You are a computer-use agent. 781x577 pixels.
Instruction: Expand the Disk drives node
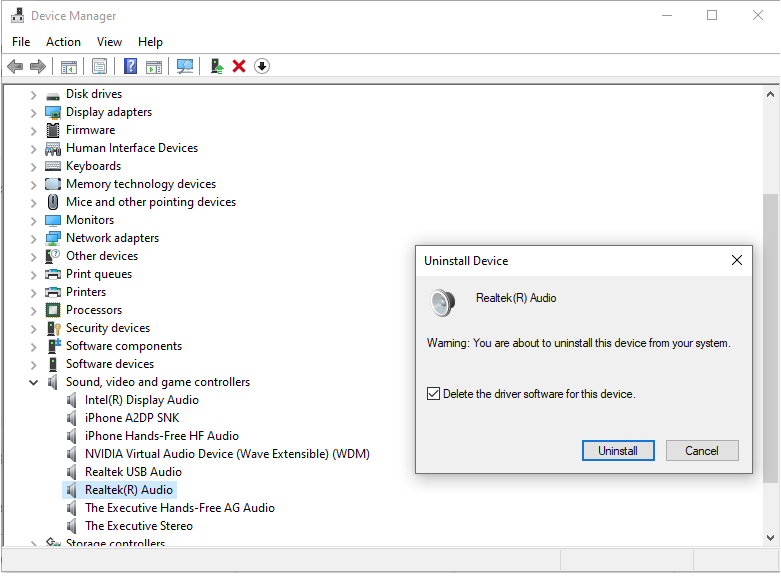pos(33,95)
